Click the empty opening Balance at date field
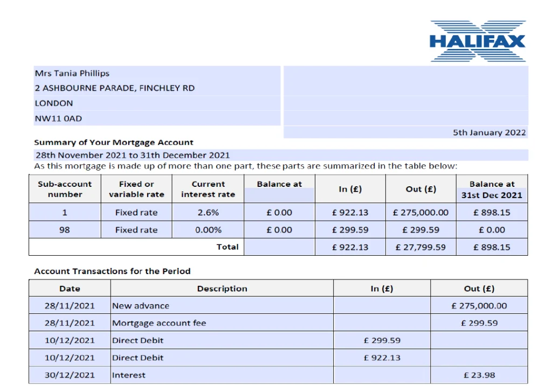This screenshot has width=552, height=392. point(279,195)
